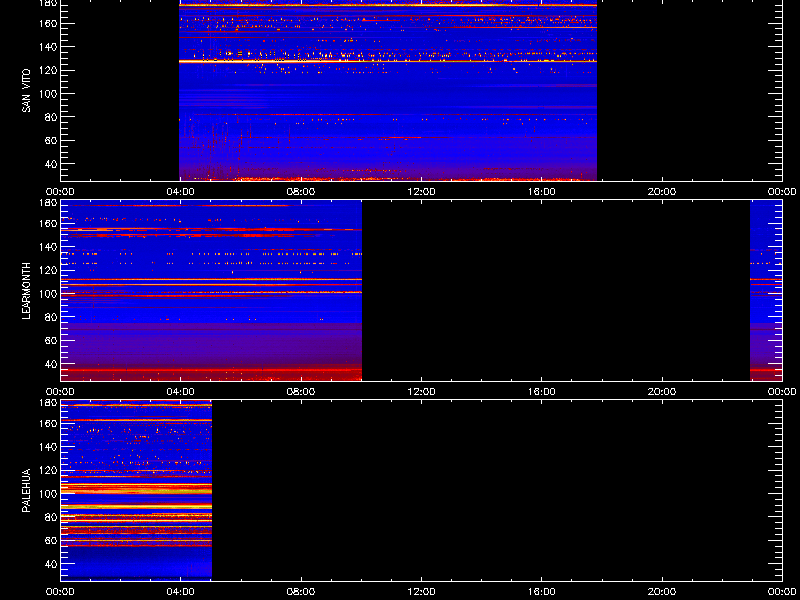Viewport: 800px width, 600px height.
Task: Click 04:00 time label under LEARMONTH plot
Action: click(181, 392)
